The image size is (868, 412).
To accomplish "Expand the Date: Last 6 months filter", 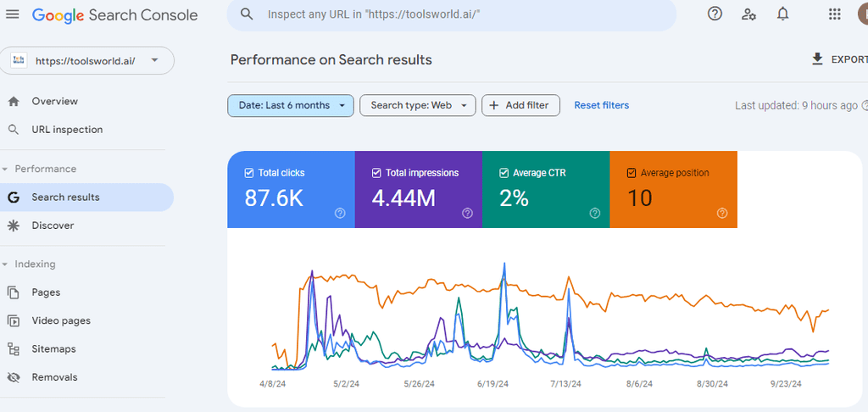I will tap(291, 105).
